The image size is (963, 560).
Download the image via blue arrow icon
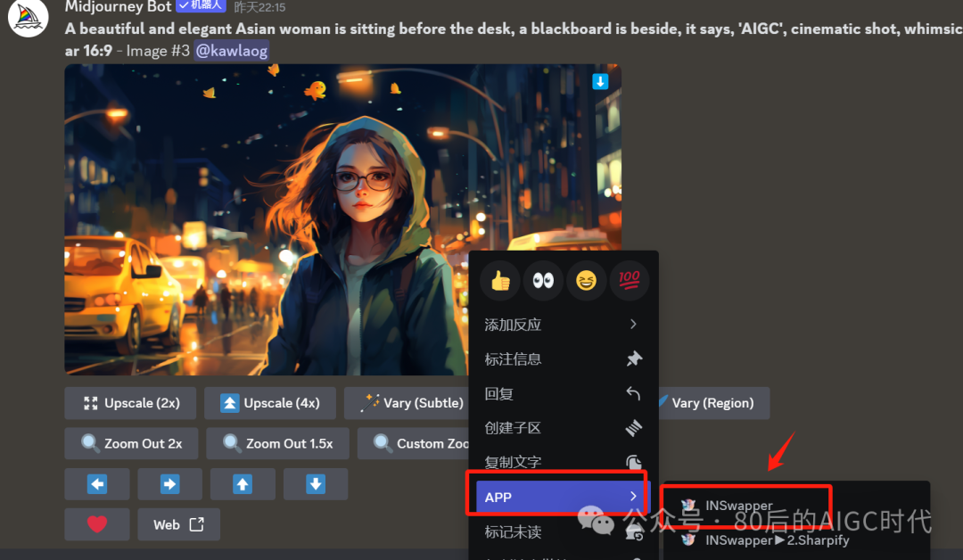point(600,81)
